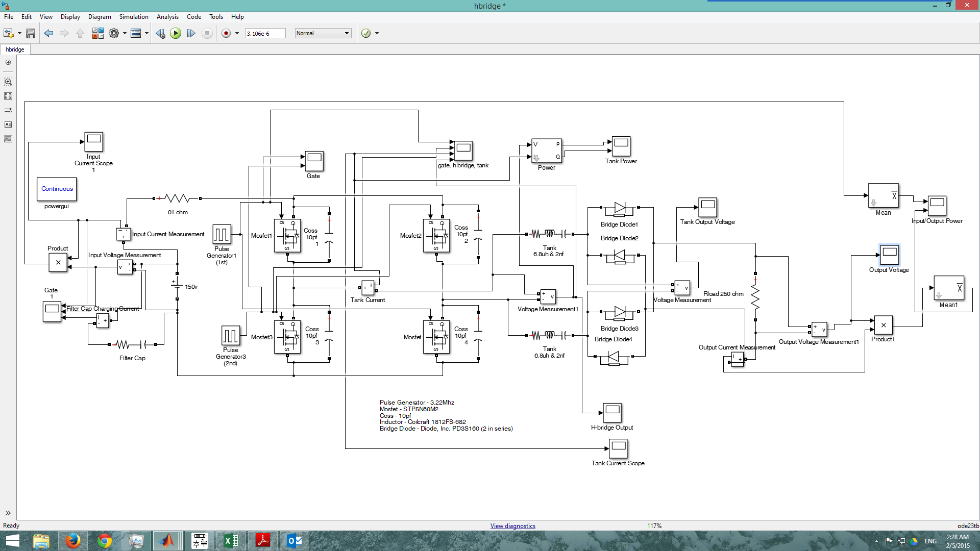Run the simulation with the play button
Image resolution: width=980 pixels, height=551 pixels.
click(x=176, y=33)
